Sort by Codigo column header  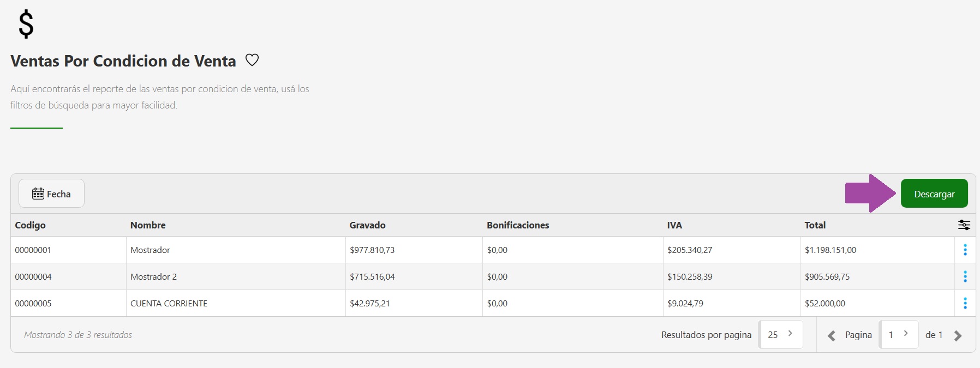[31, 225]
